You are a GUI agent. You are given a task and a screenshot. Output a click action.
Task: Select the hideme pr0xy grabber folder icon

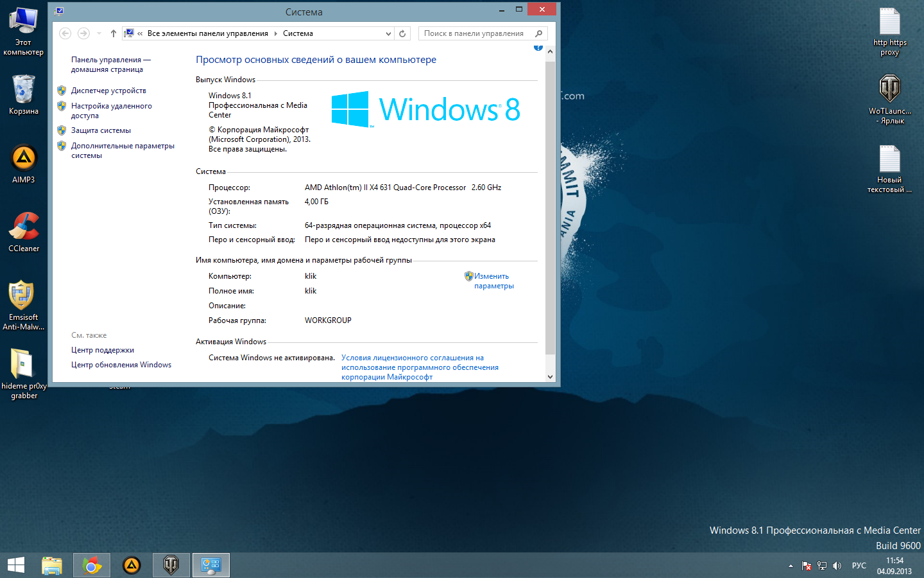pos(24,374)
